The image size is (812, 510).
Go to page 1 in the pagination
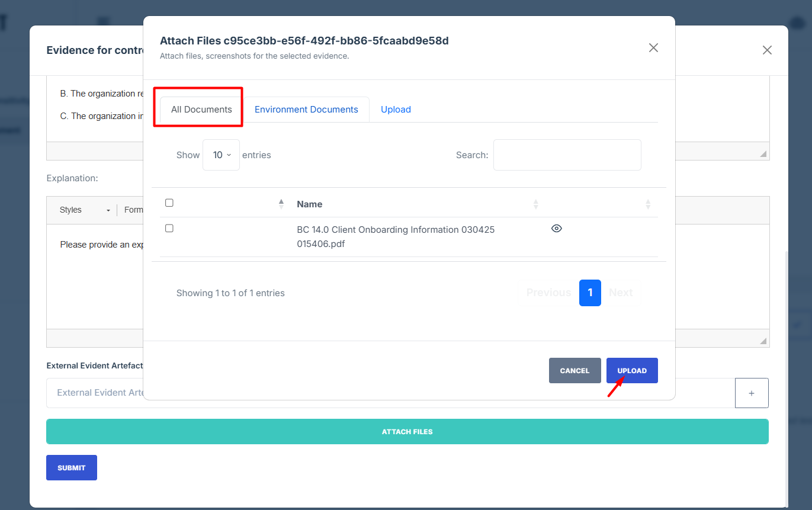click(590, 293)
